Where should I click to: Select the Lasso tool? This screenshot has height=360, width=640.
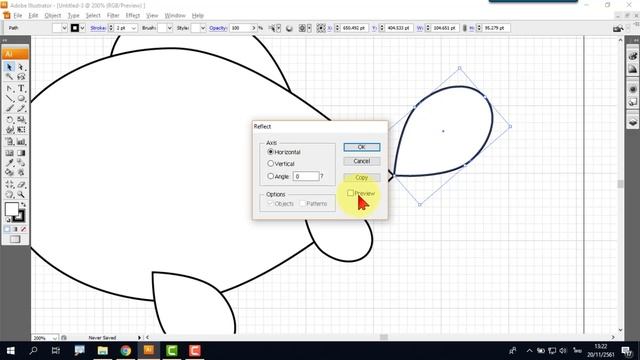pos(21,77)
